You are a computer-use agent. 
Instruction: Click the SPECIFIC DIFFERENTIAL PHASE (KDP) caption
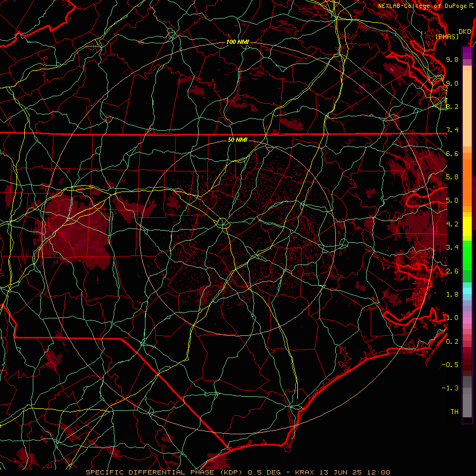164,472
